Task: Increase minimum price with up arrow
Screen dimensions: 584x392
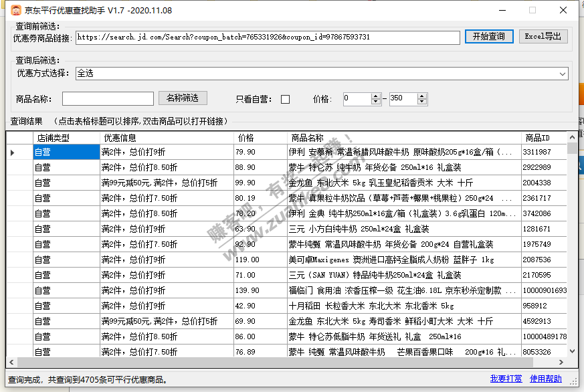Action: pos(376,96)
